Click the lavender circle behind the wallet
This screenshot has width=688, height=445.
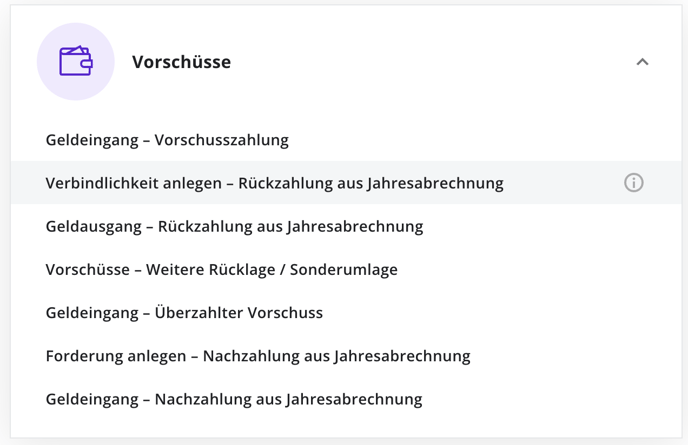(75, 61)
